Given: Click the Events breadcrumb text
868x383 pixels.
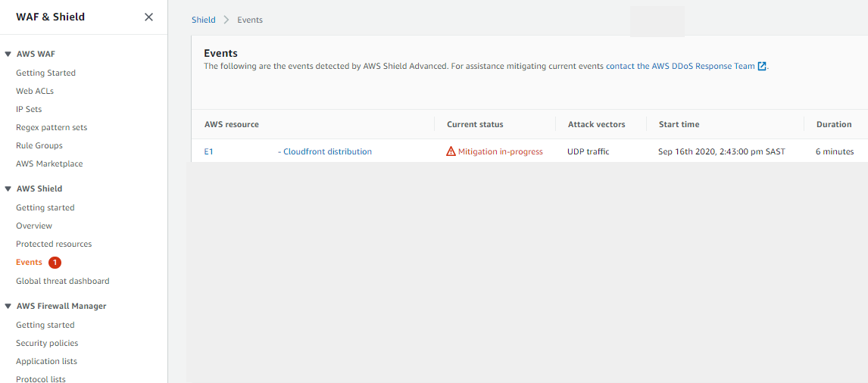Looking at the screenshot, I should (x=250, y=20).
